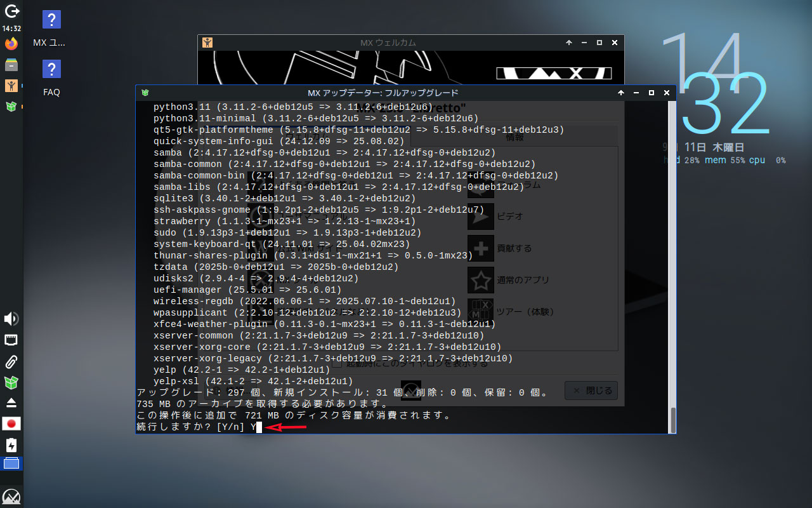
Task: Click the xfce4-weather-plugin line
Action: pos(325,324)
